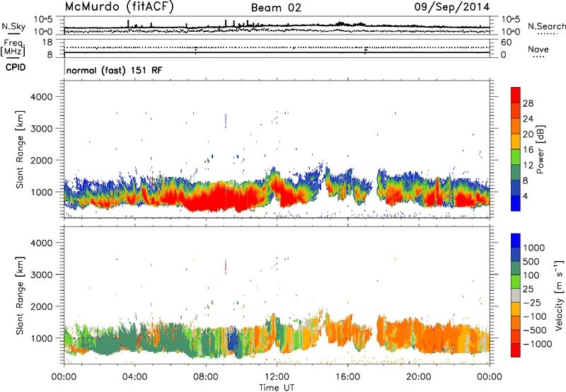Click the 16 label on power colorbar
Screen dimensions: 566x392
click(528, 150)
